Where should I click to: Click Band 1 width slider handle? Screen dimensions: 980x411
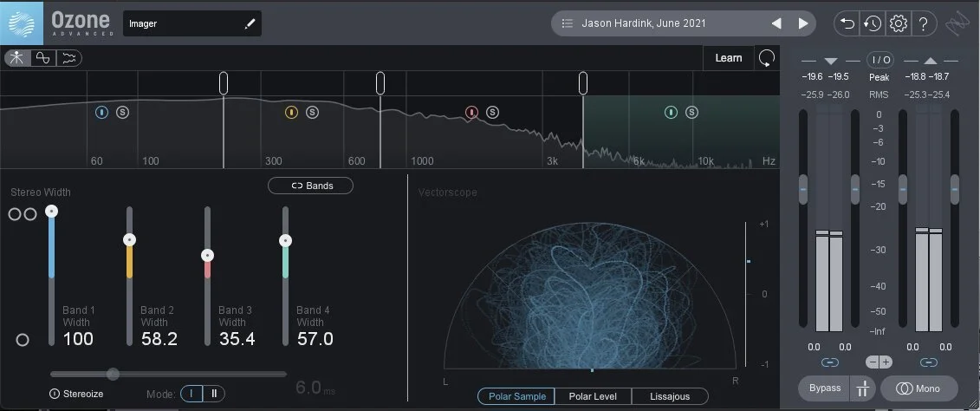coord(52,212)
